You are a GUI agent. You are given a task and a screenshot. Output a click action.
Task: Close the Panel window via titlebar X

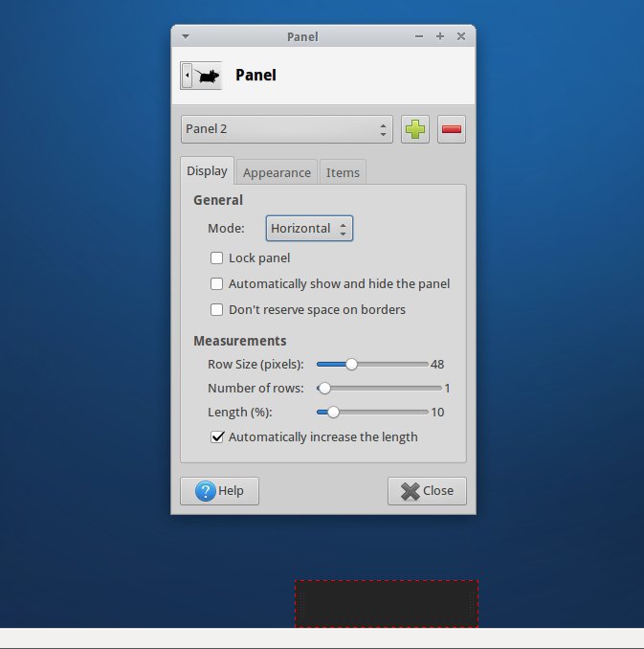(x=461, y=36)
